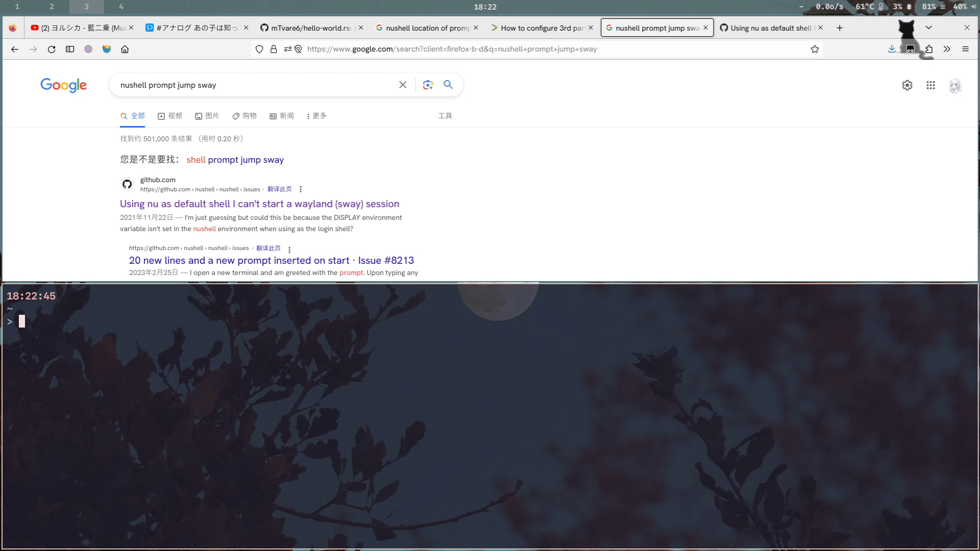Reload the current page
Image resolution: width=980 pixels, height=551 pixels.
point(52,49)
